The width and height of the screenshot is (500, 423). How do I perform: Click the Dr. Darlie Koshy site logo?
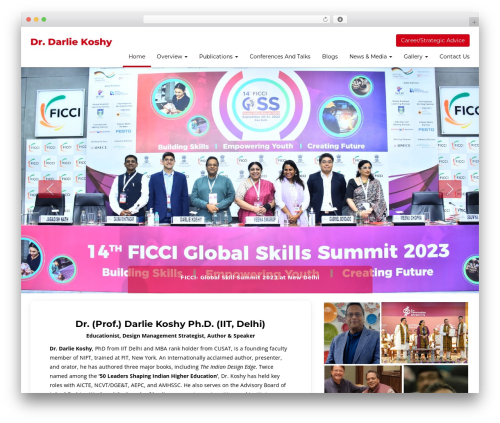[x=71, y=42]
